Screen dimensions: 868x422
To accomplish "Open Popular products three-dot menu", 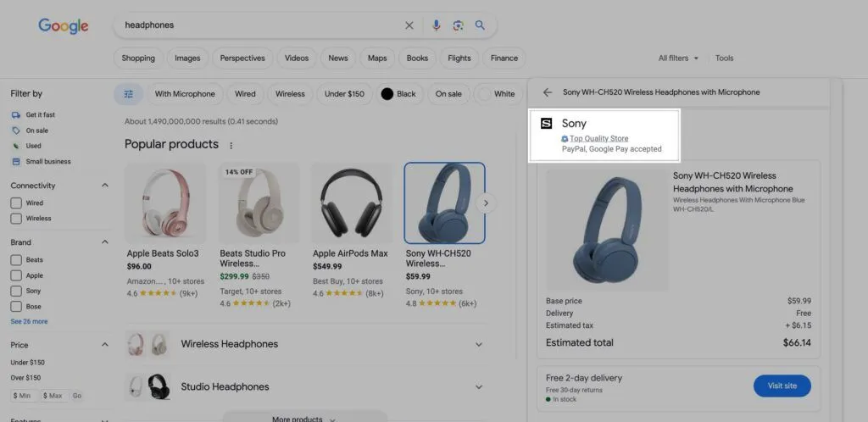I will click(x=231, y=146).
